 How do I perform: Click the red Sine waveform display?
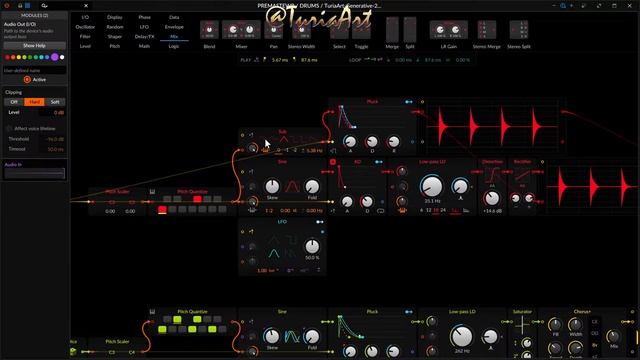click(292, 187)
